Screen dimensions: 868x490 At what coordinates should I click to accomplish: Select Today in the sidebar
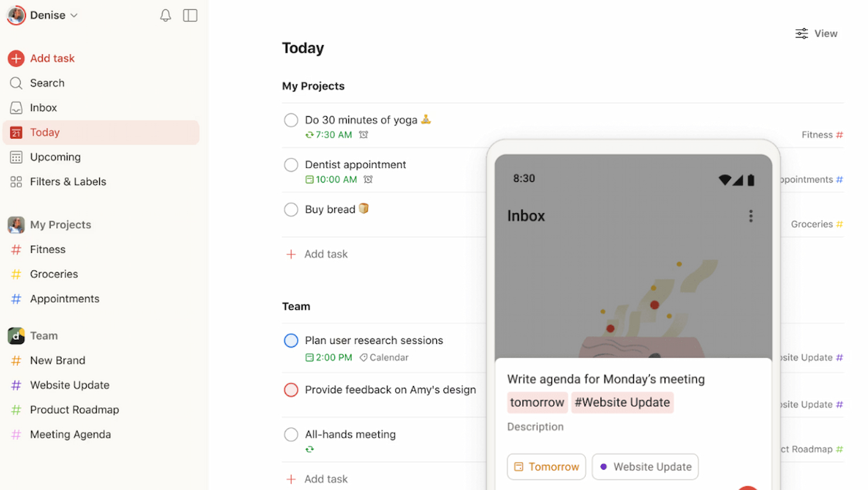point(101,133)
